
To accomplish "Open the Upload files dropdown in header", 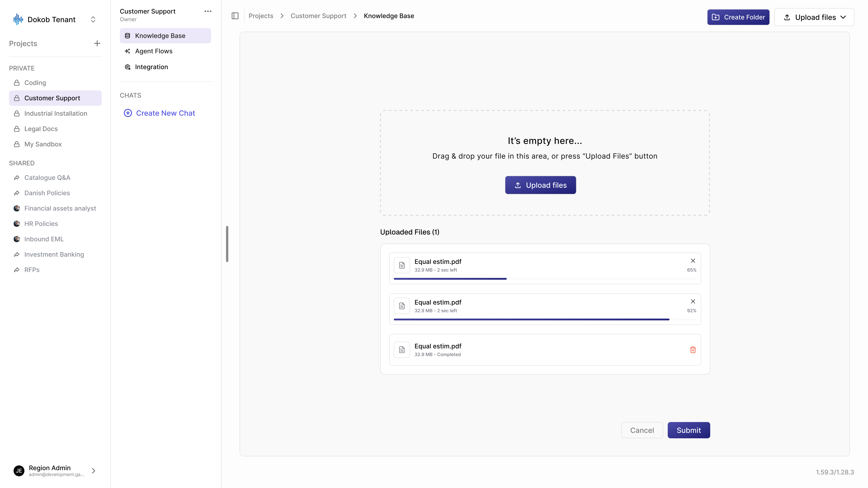I will pos(814,17).
